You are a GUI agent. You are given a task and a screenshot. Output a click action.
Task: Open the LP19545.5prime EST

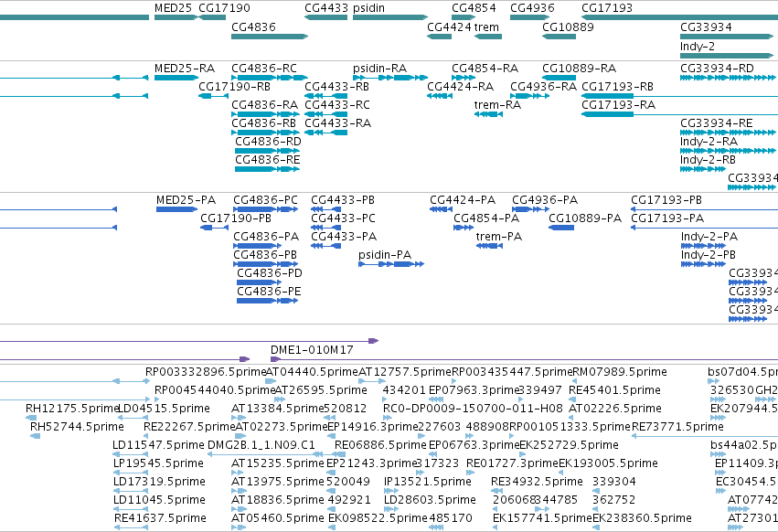(x=131, y=473)
